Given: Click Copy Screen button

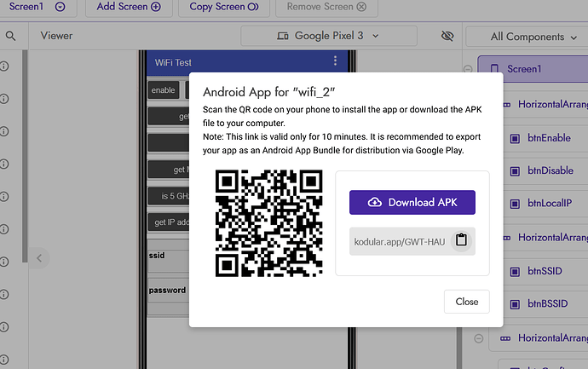Looking at the screenshot, I should 224,7.
